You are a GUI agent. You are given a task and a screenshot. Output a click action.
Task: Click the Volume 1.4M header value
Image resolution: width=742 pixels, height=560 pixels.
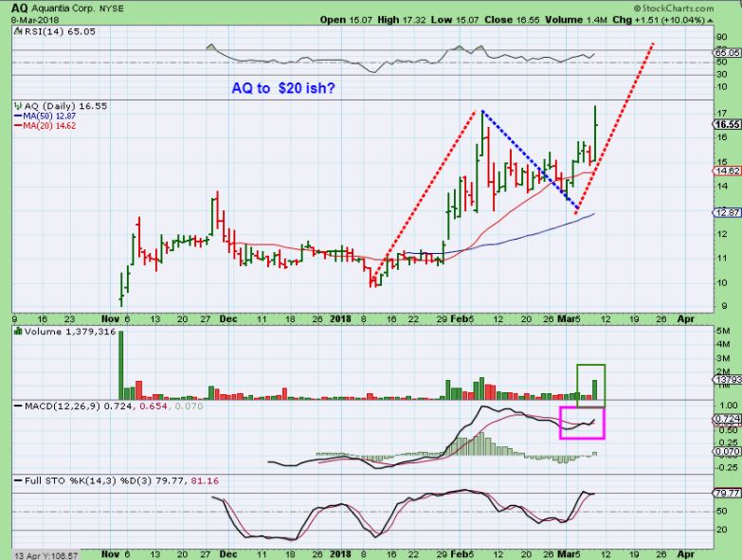tap(576, 20)
